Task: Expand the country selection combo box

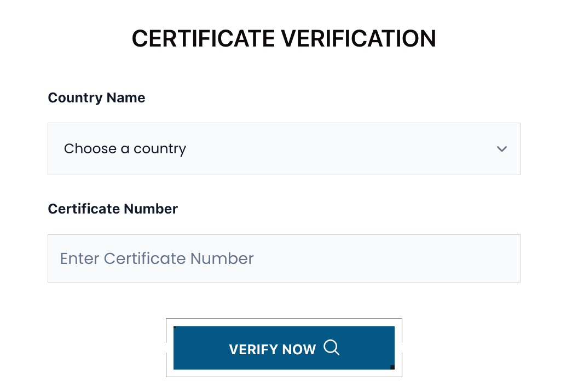Action: [284, 148]
